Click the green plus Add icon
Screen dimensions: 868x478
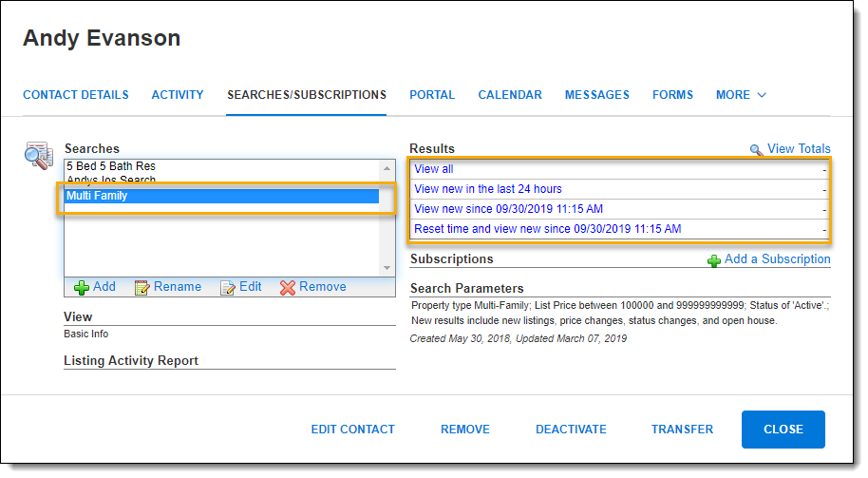(x=82, y=287)
